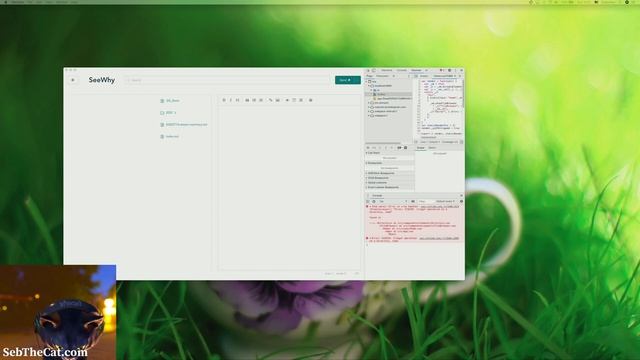Click the console prompt line
This screenshot has width=640, height=360.
pyautogui.click(x=414, y=245)
